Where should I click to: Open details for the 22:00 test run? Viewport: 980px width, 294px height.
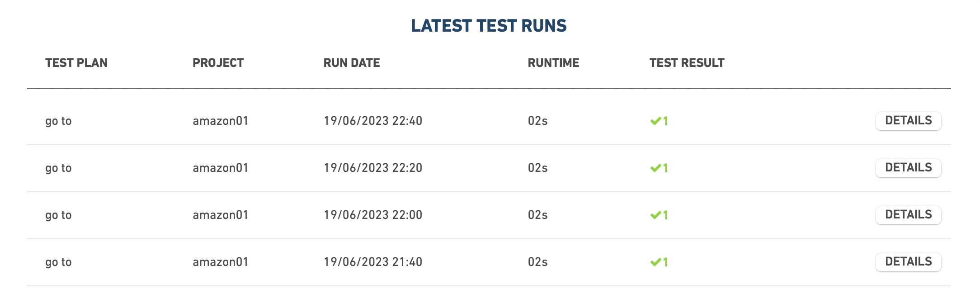pyautogui.click(x=908, y=215)
